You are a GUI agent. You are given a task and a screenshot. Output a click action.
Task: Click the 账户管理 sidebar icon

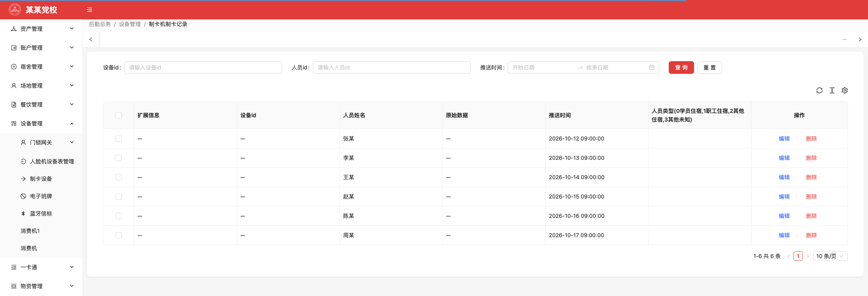click(x=14, y=48)
